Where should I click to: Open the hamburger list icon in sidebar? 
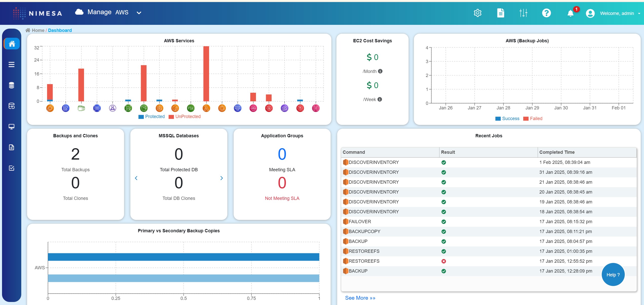coord(11,65)
